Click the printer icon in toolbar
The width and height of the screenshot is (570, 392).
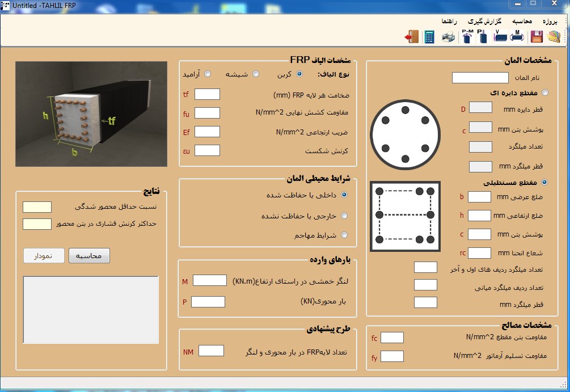pyautogui.click(x=448, y=37)
